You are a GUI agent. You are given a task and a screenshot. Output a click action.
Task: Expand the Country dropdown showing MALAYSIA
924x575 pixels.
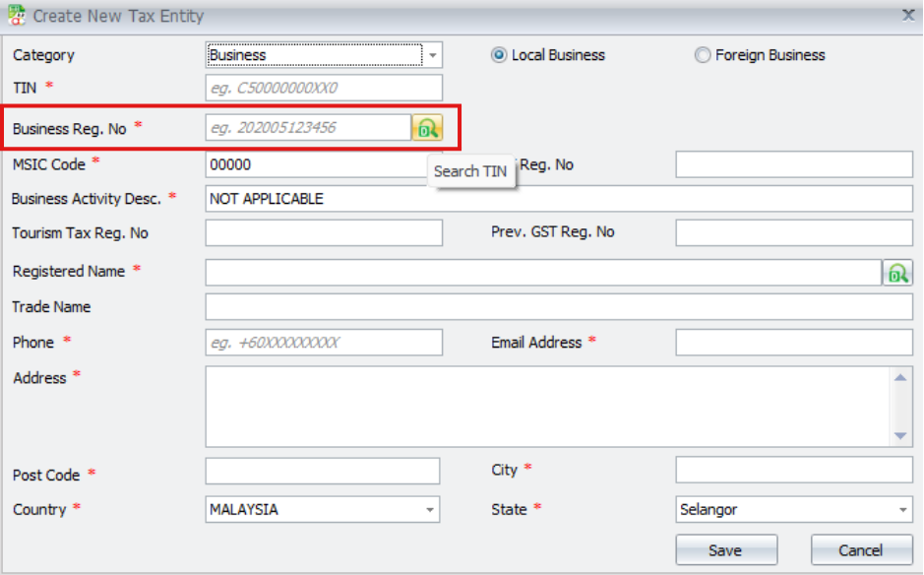(429, 510)
